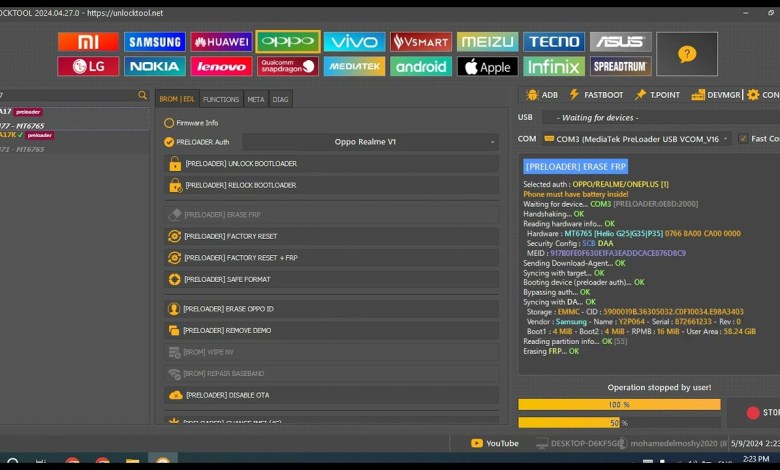Select the Tecno brand logo

(x=554, y=42)
